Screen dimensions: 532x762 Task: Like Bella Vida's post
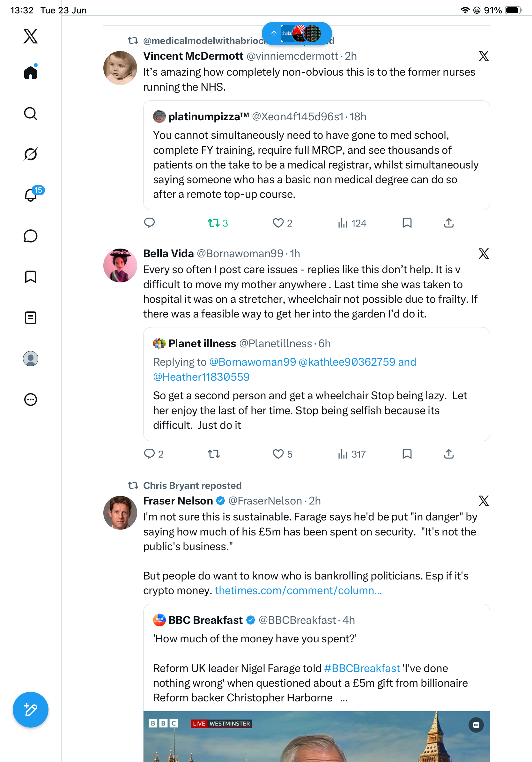(x=282, y=454)
